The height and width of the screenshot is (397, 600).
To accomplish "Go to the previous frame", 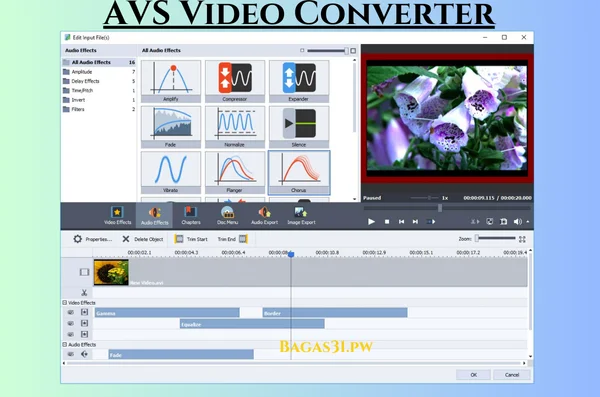I will [401, 222].
